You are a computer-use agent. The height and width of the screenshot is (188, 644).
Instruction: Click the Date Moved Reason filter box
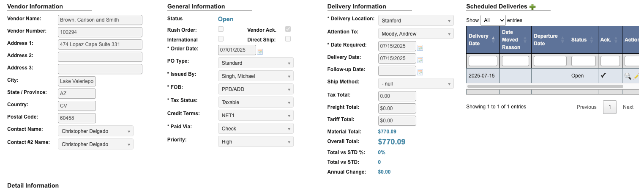click(x=516, y=61)
